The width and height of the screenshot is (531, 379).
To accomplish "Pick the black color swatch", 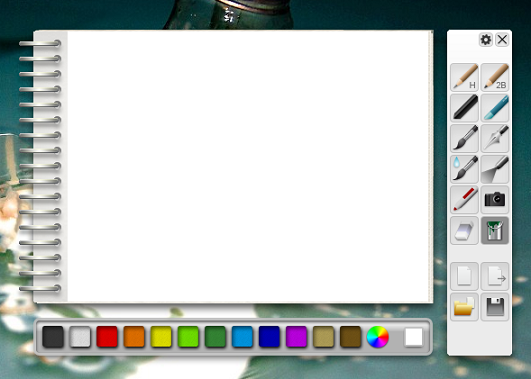I will pyautogui.click(x=53, y=337).
